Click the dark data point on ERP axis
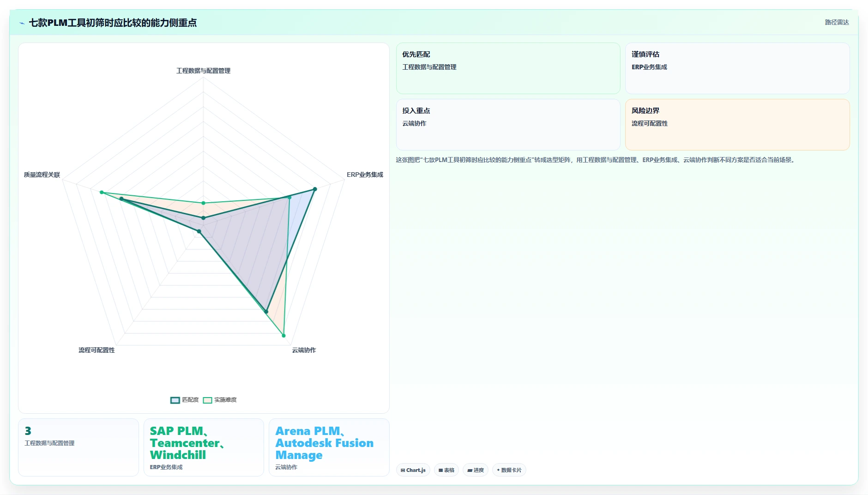The height and width of the screenshot is (495, 868). click(x=315, y=189)
